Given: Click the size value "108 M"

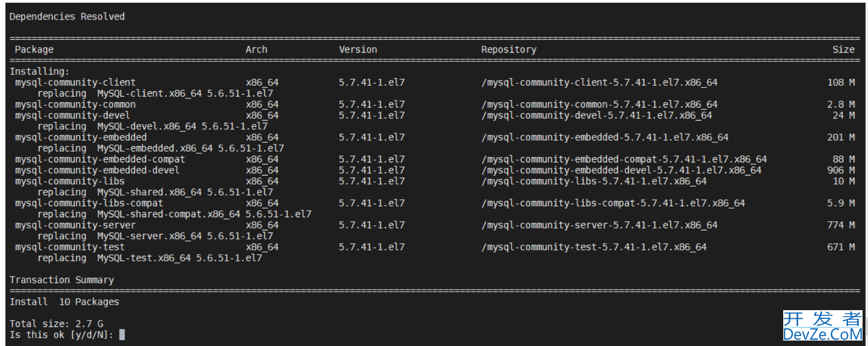Looking at the screenshot, I should point(841,83).
